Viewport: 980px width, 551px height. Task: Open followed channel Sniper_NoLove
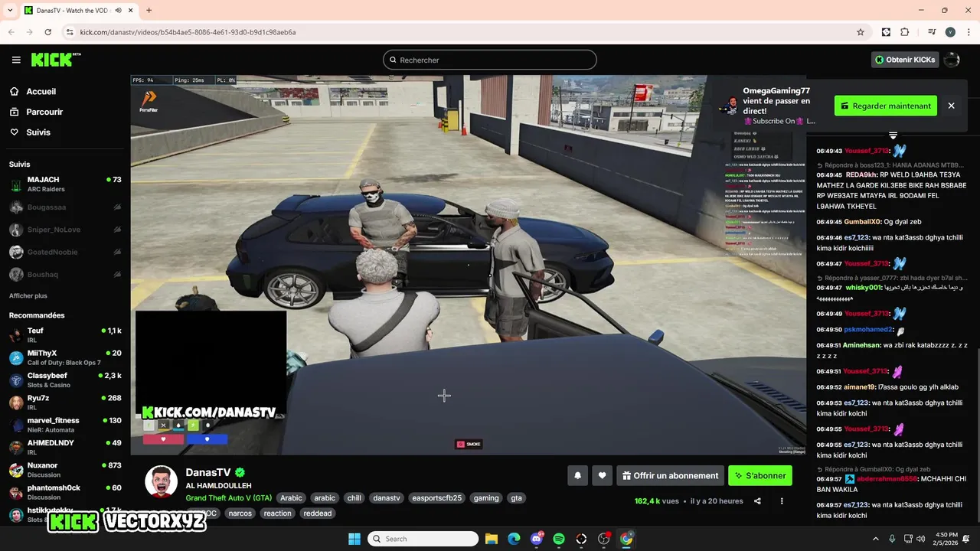[x=65, y=230]
